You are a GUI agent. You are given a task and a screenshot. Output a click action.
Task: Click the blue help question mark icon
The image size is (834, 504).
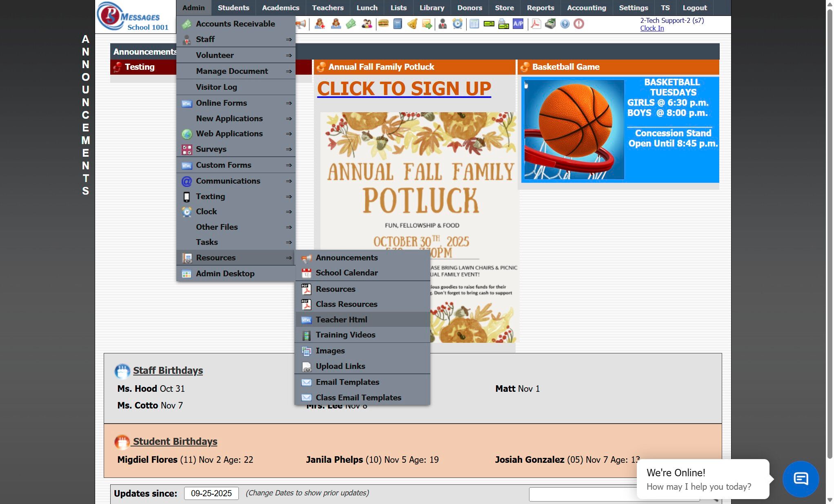click(565, 24)
